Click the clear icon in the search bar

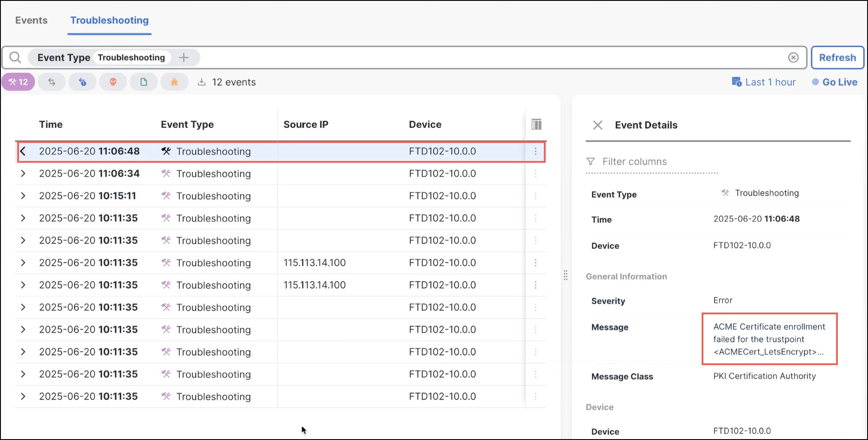click(793, 57)
